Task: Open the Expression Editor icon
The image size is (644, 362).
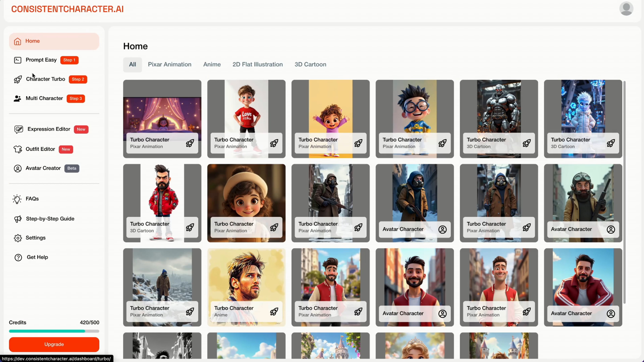Action: tap(18, 129)
